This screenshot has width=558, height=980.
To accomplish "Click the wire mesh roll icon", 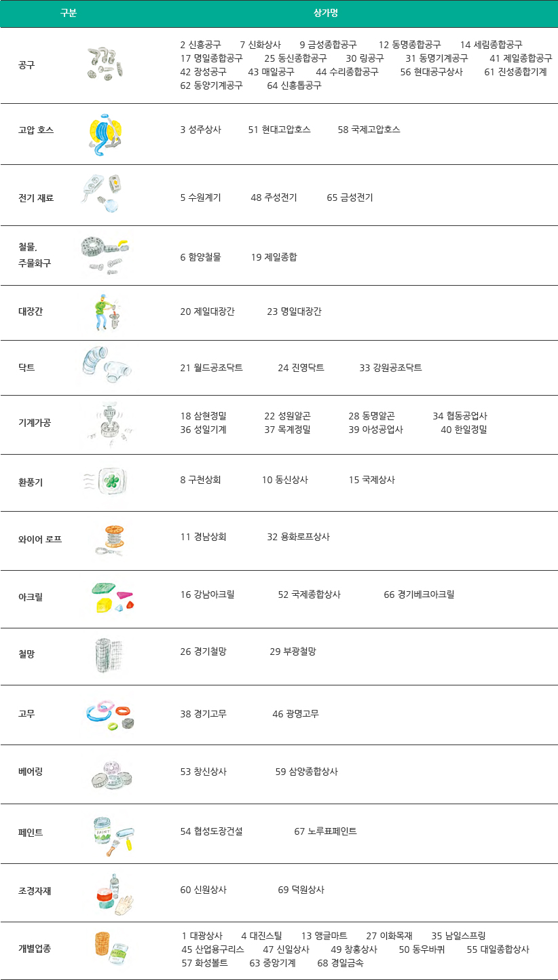I will (109, 655).
